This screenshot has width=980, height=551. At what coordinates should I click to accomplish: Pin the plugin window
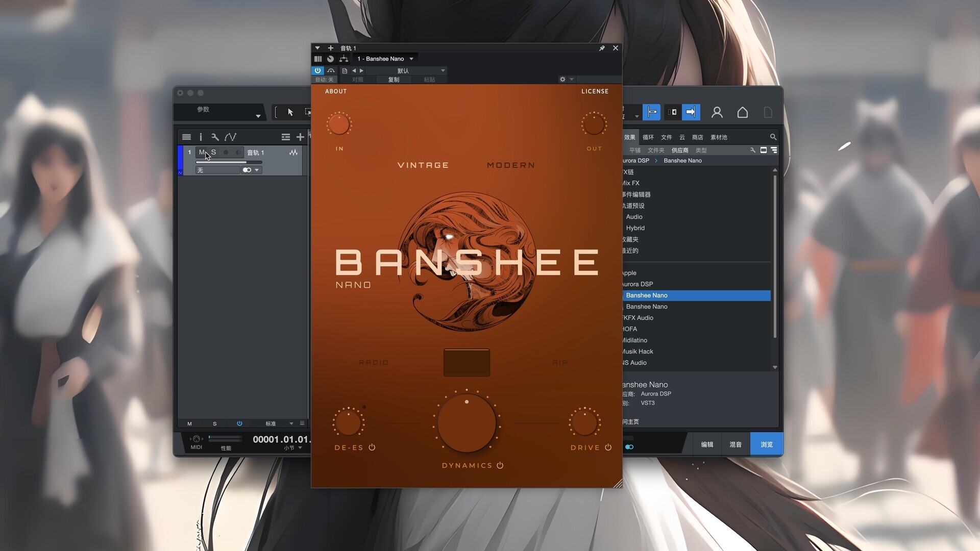click(602, 48)
